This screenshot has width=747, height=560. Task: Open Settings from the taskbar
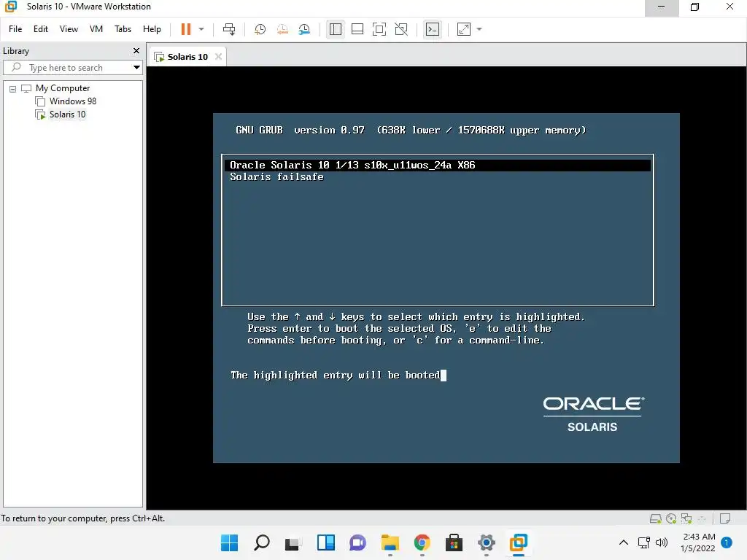[487, 542]
